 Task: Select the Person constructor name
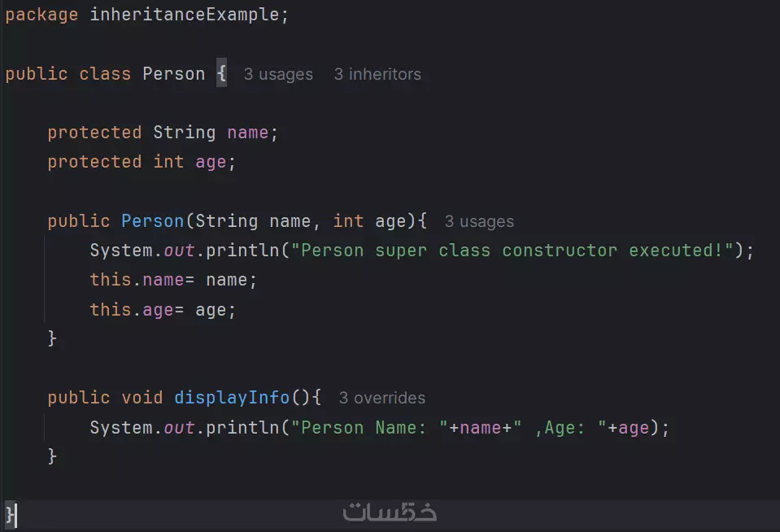152,220
